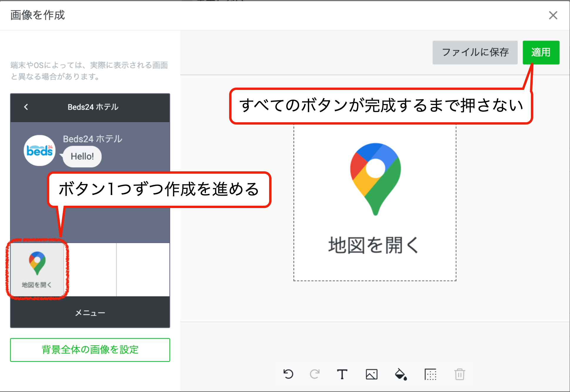Click the dotted border frame icon
This screenshot has width=570, height=392.
[430, 374]
